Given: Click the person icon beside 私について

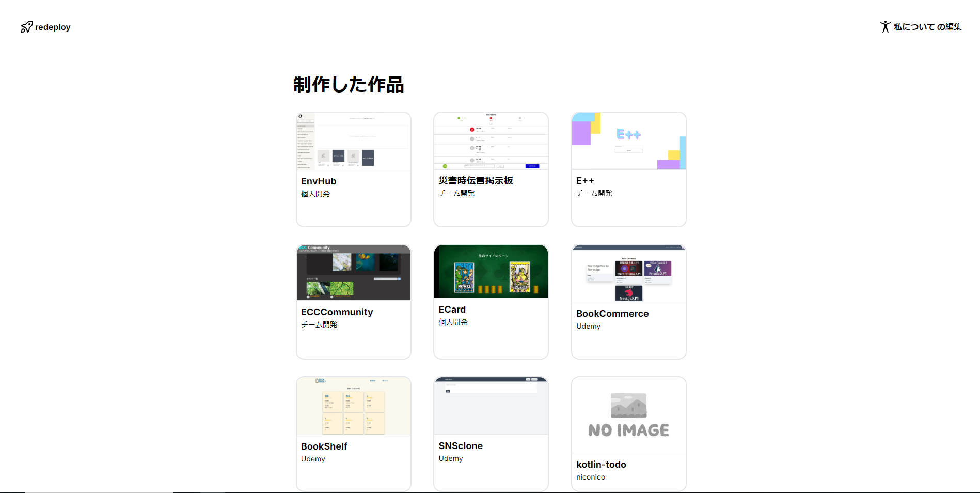Looking at the screenshot, I should click(885, 27).
